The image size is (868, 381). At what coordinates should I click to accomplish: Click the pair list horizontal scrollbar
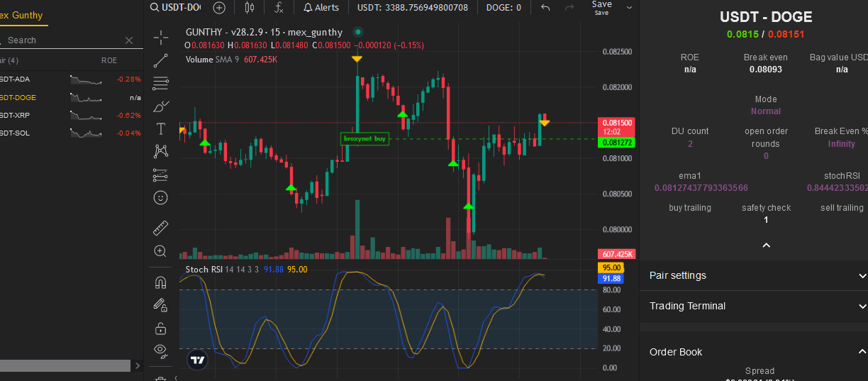65,365
